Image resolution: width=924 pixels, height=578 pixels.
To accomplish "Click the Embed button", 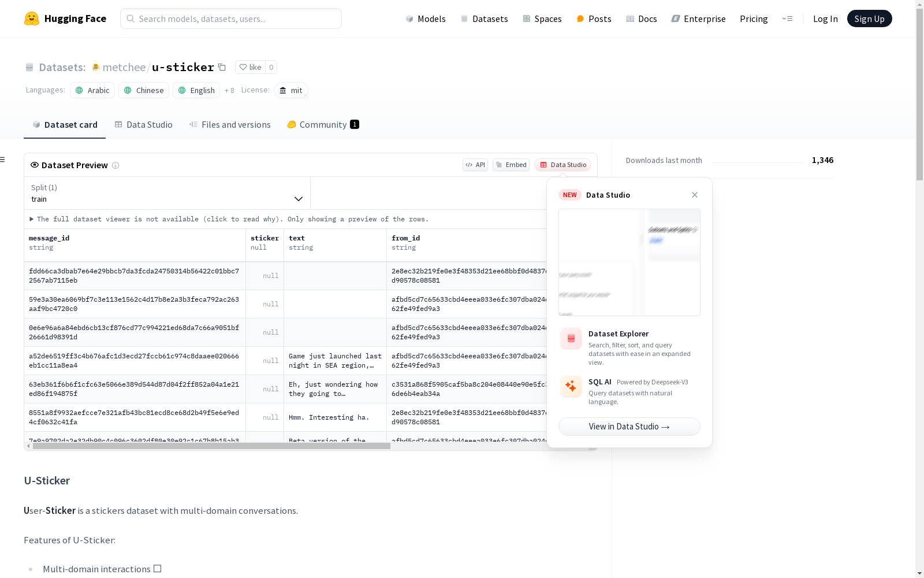I will coord(511,165).
